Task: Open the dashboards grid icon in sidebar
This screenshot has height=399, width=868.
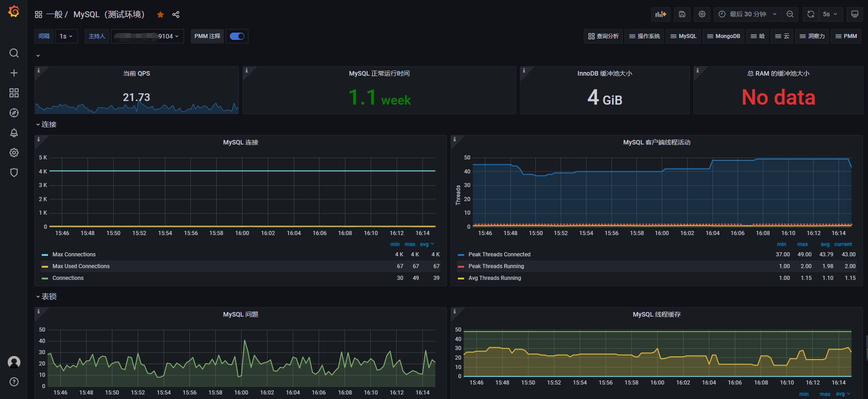Action: click(x=14, y=93)
